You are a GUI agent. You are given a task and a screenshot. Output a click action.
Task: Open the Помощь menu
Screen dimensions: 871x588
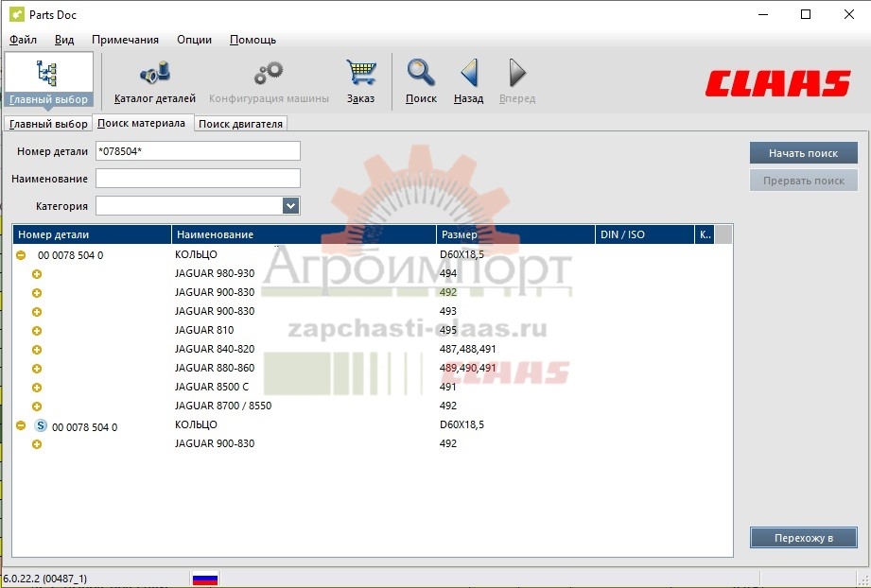pyautogui.click(x=253, y=40)
